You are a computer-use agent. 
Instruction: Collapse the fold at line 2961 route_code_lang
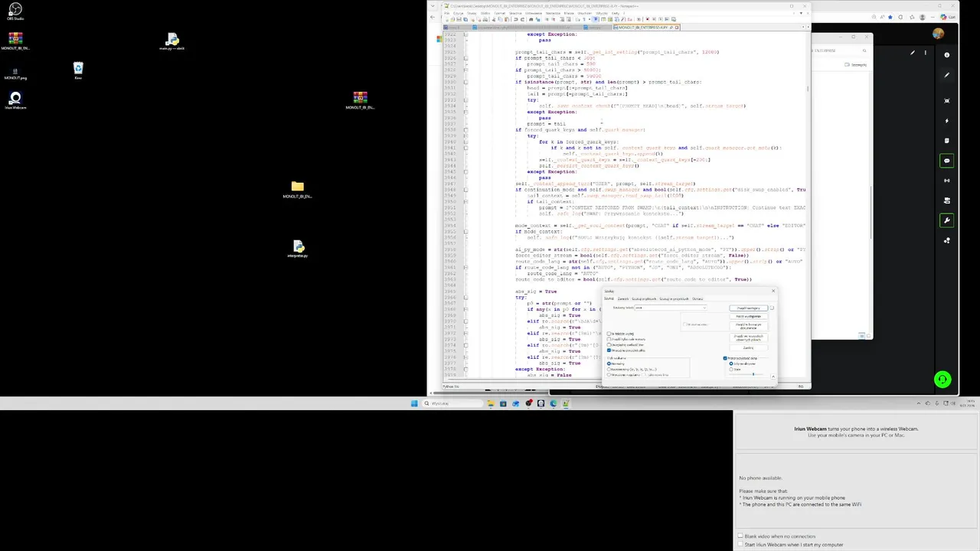click(465, 267)
